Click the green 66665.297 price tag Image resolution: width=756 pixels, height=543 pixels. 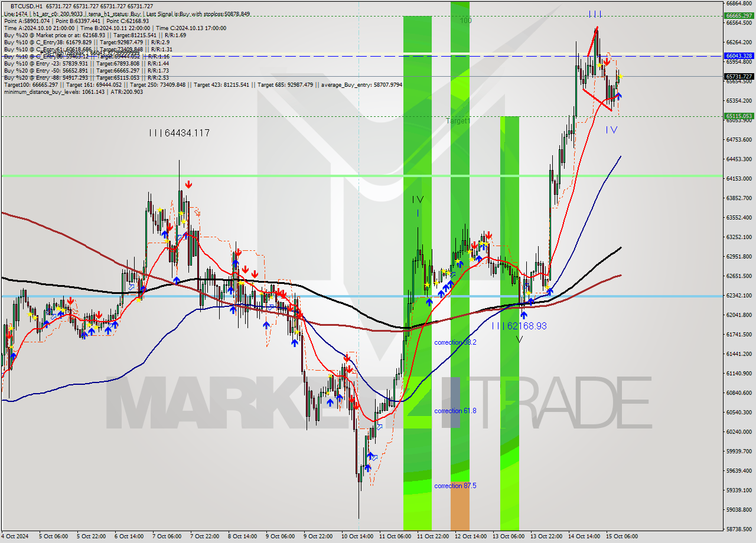point(739,15)
